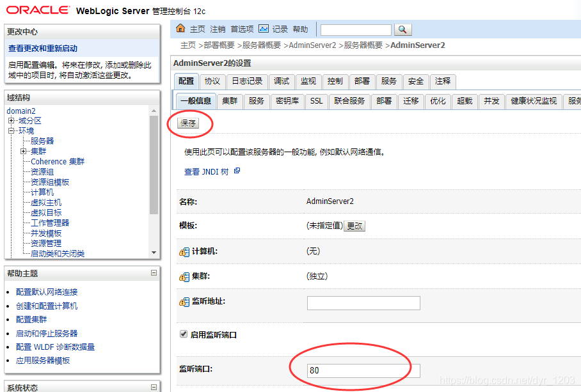The height and width of the screenshot is (392, 581).
Task: Open help topic 配置 WLDF 诊断数据量
Action: (x=55, y=347)
